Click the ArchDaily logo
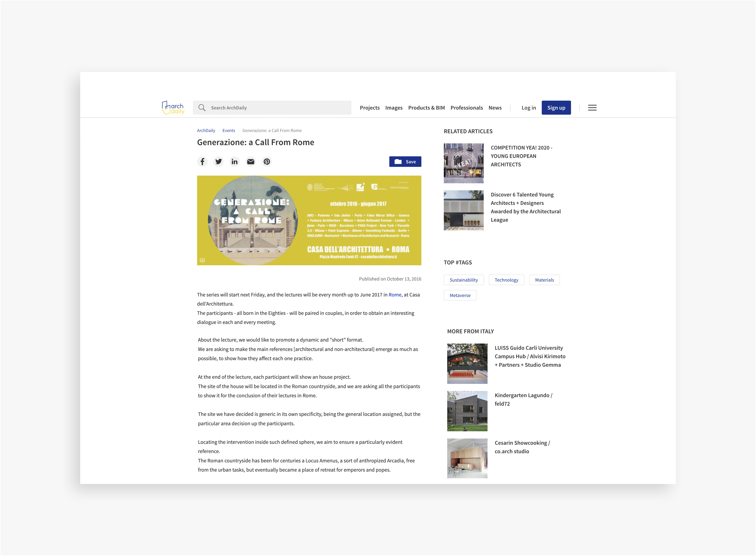The width and height of the screenshot is (756, 556). [x=173, y=108]
